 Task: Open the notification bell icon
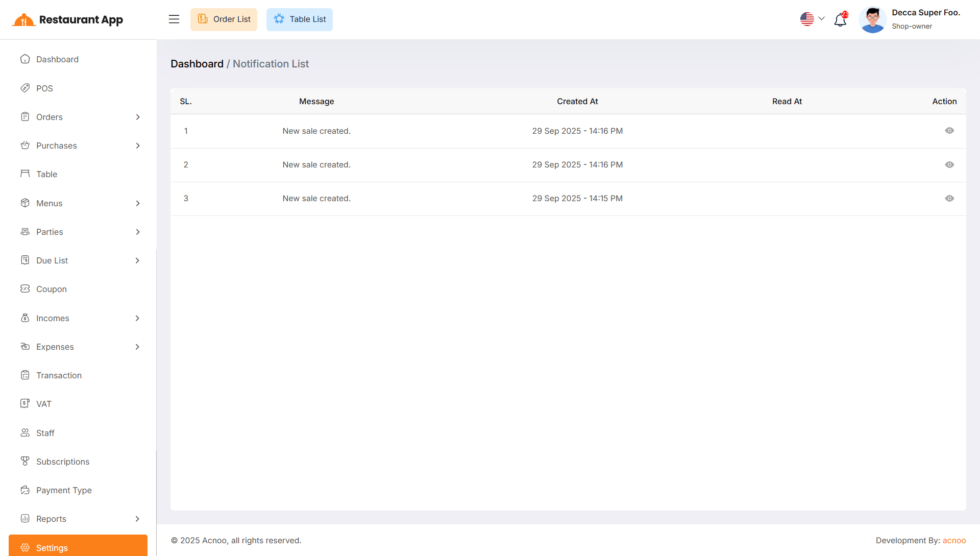(x=840, y=20)
